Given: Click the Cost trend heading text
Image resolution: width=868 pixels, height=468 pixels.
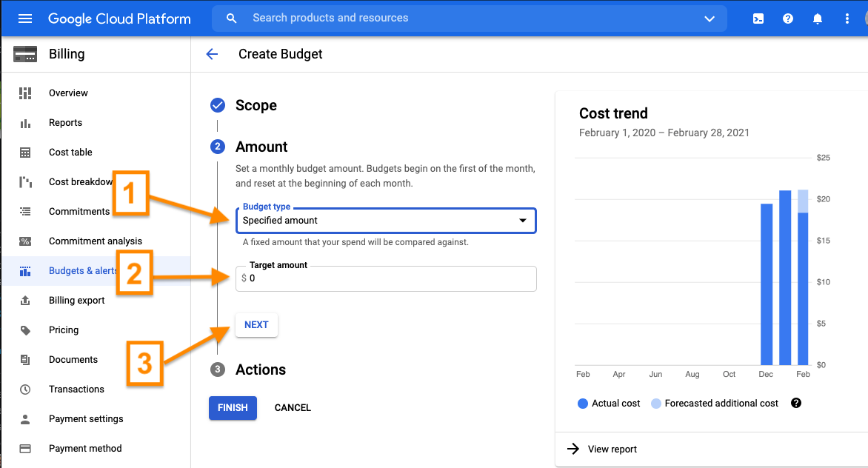Looking at the screenshot, I should click(x=613, y=113).
